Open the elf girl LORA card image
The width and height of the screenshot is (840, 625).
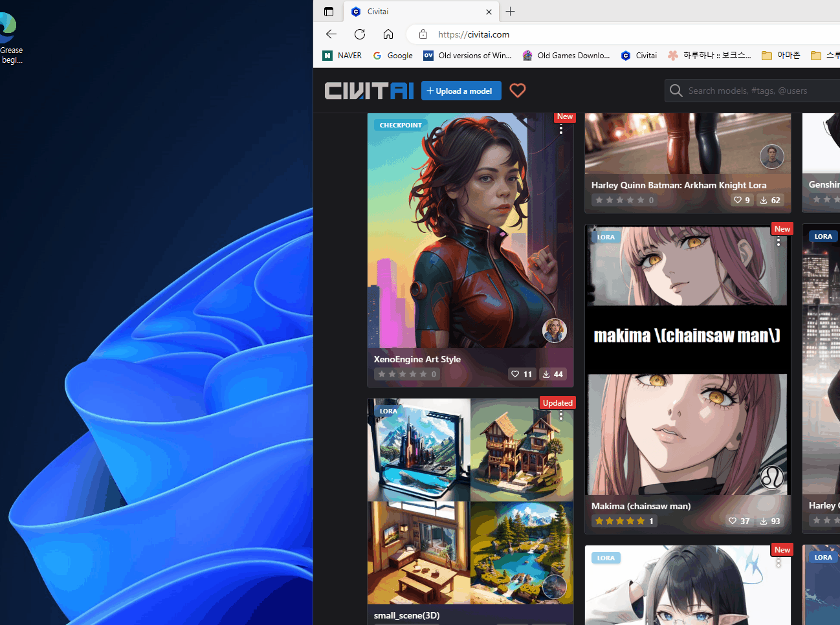pyautogui.click(x=687, y=586)
